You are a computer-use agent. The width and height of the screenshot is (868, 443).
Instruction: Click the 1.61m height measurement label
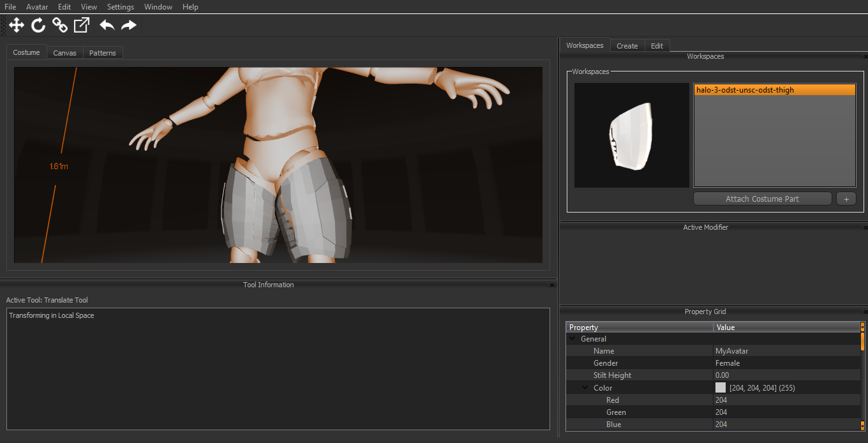[x=59, y=167]
